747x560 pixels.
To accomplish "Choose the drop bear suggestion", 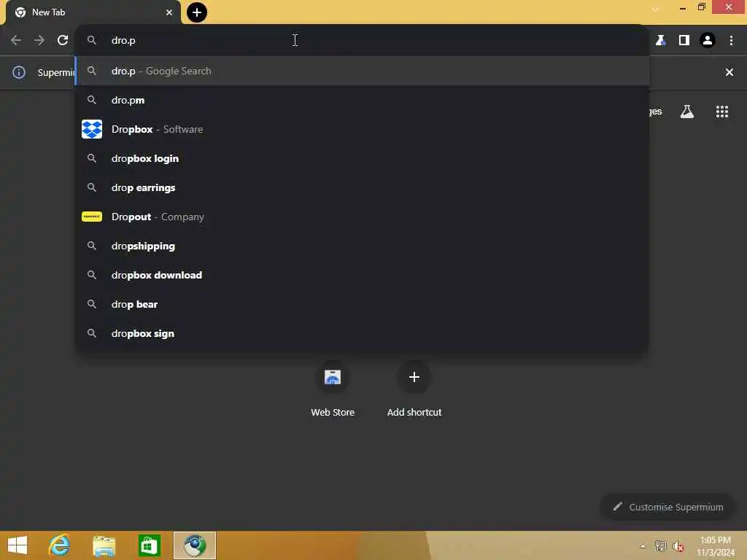I will pos(362,304).
